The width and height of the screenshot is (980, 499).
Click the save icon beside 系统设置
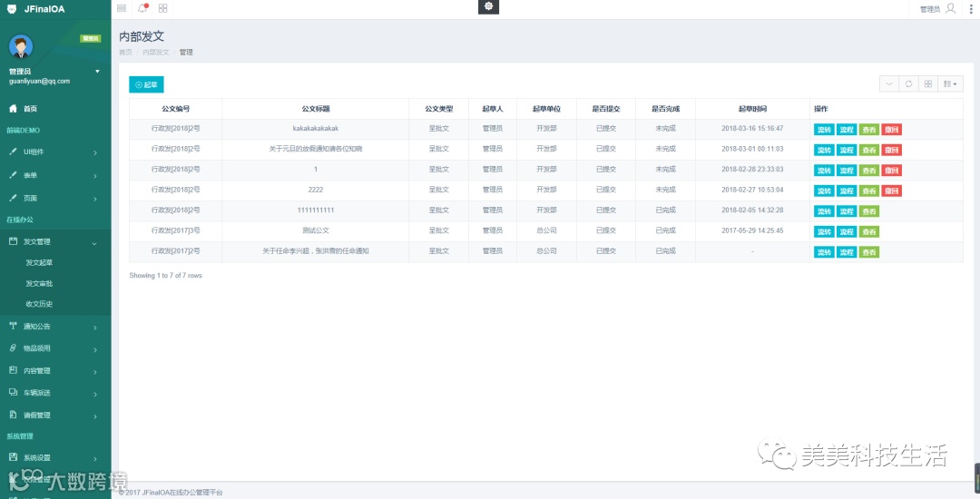click(13, 457)
